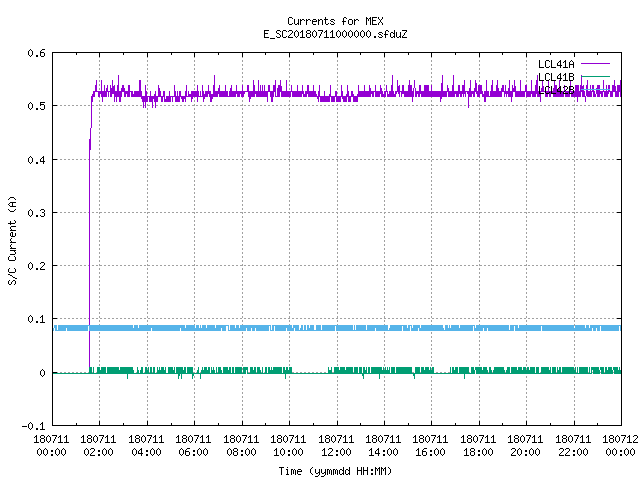Click the 180711 08:00 time tick label

point(241,446)
